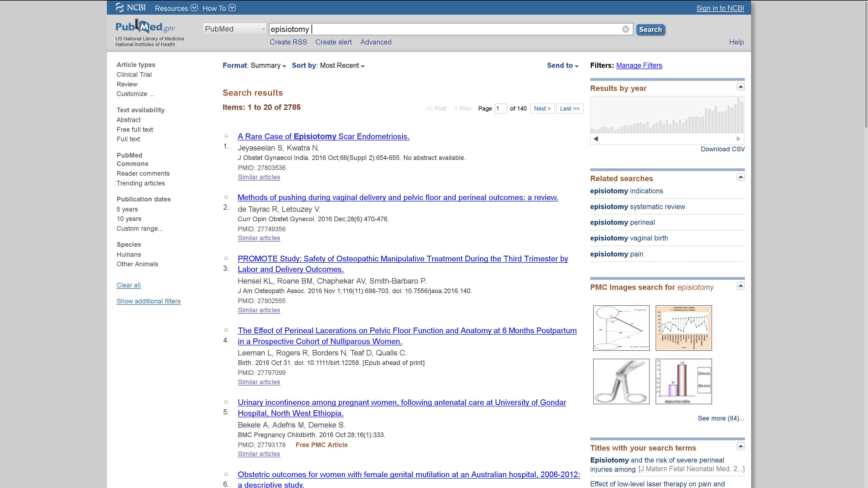Collapse the Results by year panel
The image size is (868, 488).
740,87
